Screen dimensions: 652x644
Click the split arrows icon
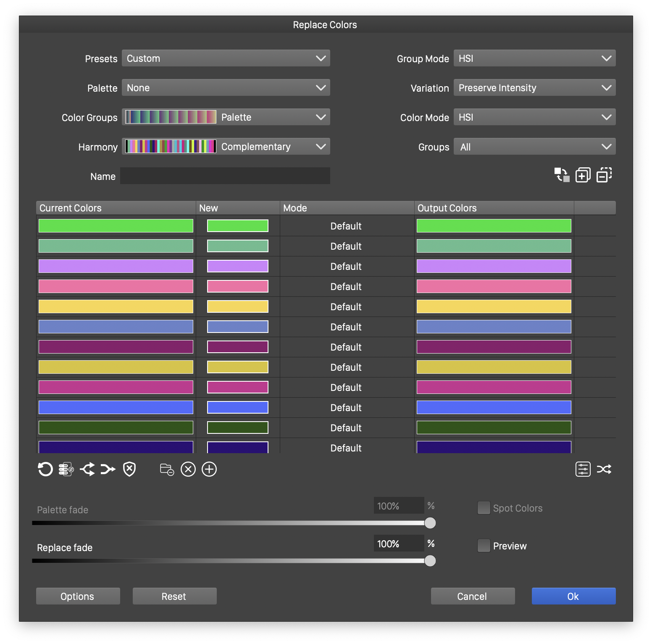tap(87, 469)
